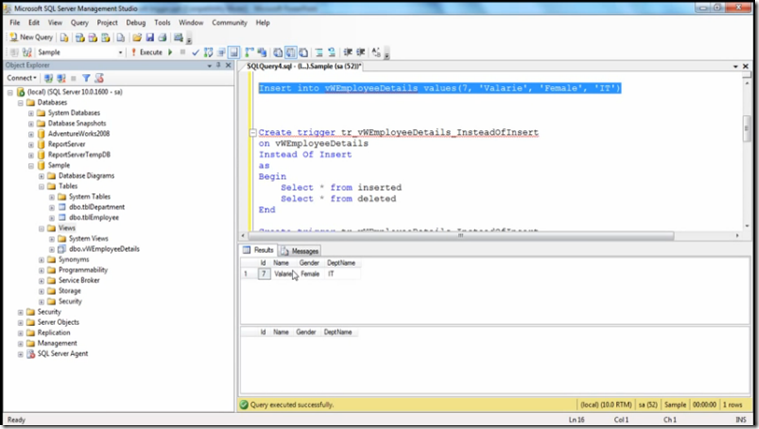Toggle auto-hide pin on Object Explorer panel
Image resolution: width=759 pixels, height=429 pixels.
(218, 65)
